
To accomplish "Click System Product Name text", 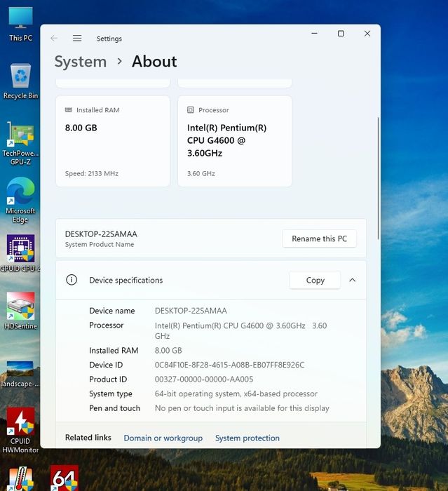I will click(100, 244).
